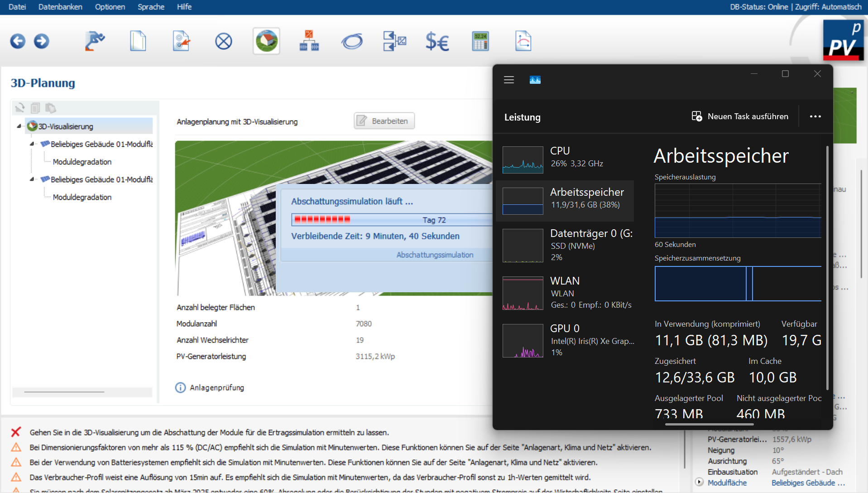Screen dimensions: 868x493
Task: Open the Optionen menu
Action: pyautogui.click(x=110, y=7)
